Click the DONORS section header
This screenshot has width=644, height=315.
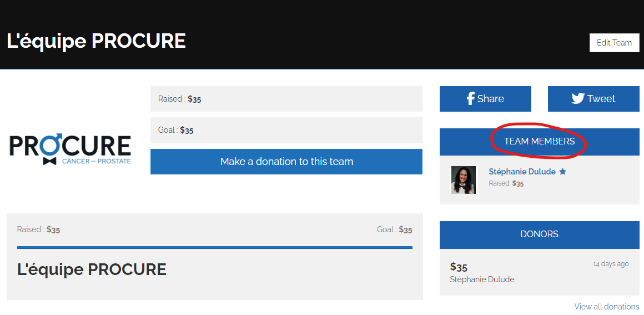click(539, 234)
